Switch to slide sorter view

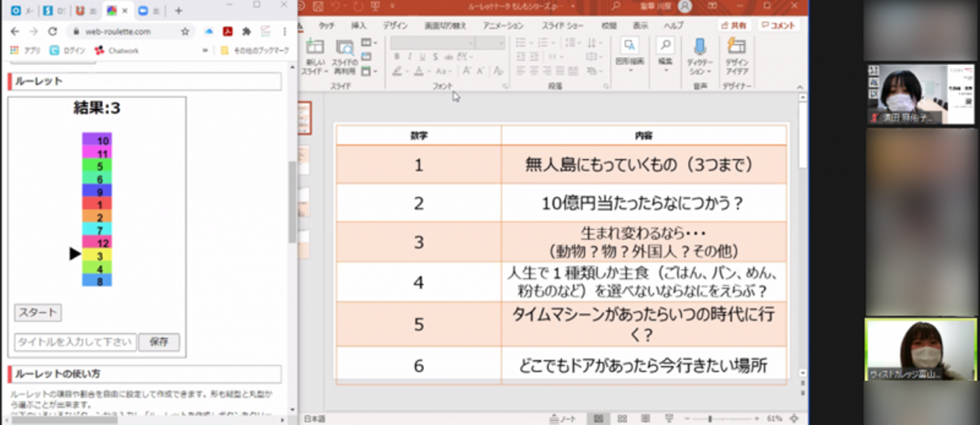click(622, 419)
